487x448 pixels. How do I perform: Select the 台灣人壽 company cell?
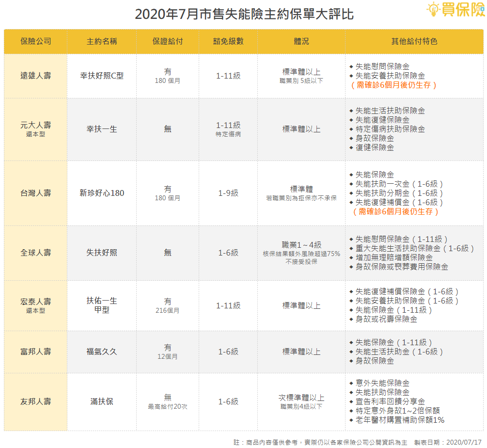point(36,193)
